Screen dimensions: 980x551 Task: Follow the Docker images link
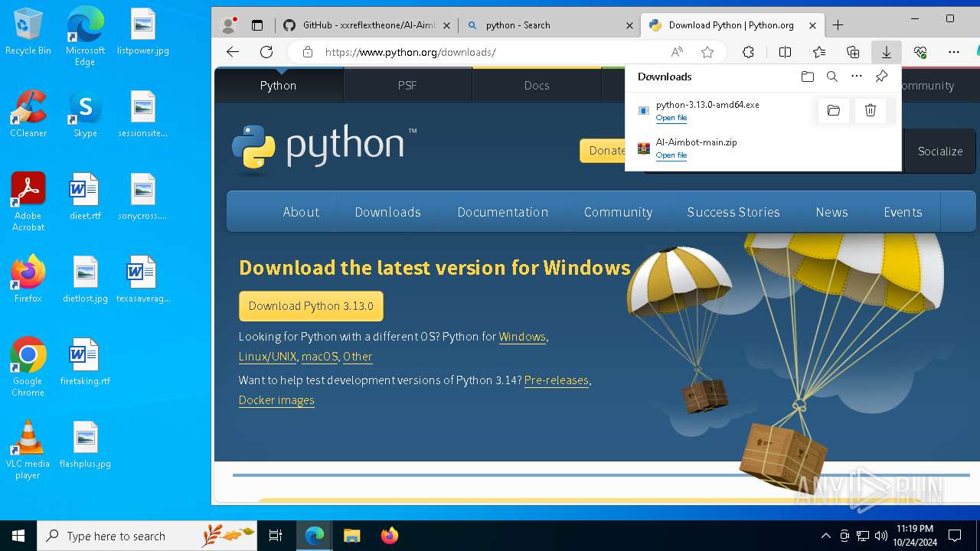click(276, 400)
